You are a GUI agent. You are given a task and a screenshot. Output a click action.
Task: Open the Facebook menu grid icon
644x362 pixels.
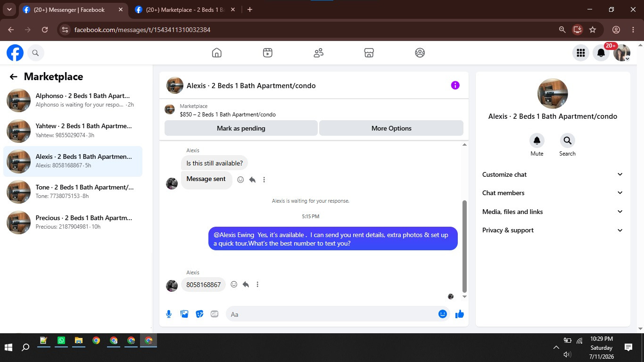click(581, 53)
